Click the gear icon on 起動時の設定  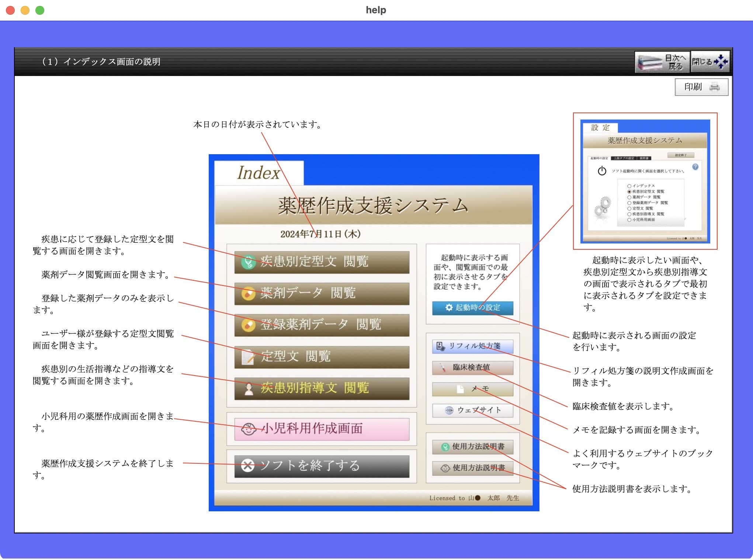pos(449,307)
